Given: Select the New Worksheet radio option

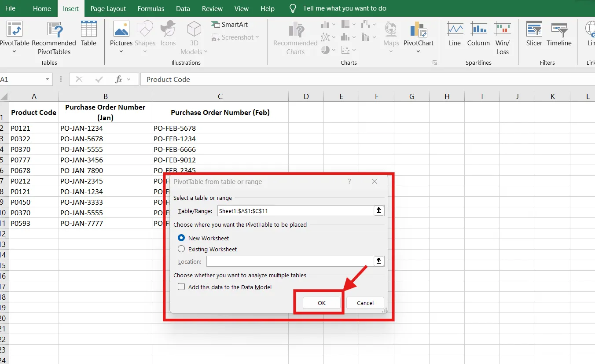Looking at the screenshot, I should coord(181,238).
